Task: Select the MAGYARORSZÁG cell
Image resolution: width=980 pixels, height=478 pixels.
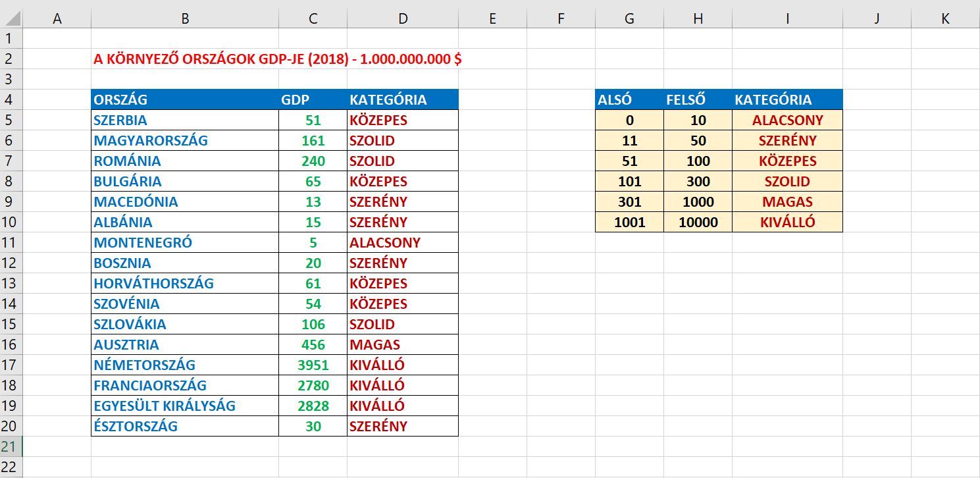Action: 185,140
